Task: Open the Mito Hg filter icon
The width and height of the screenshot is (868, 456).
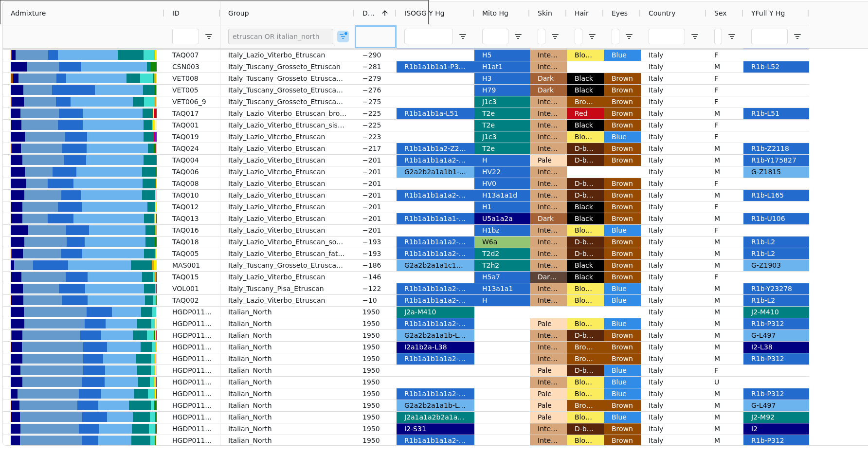Action: coord(518,36)
